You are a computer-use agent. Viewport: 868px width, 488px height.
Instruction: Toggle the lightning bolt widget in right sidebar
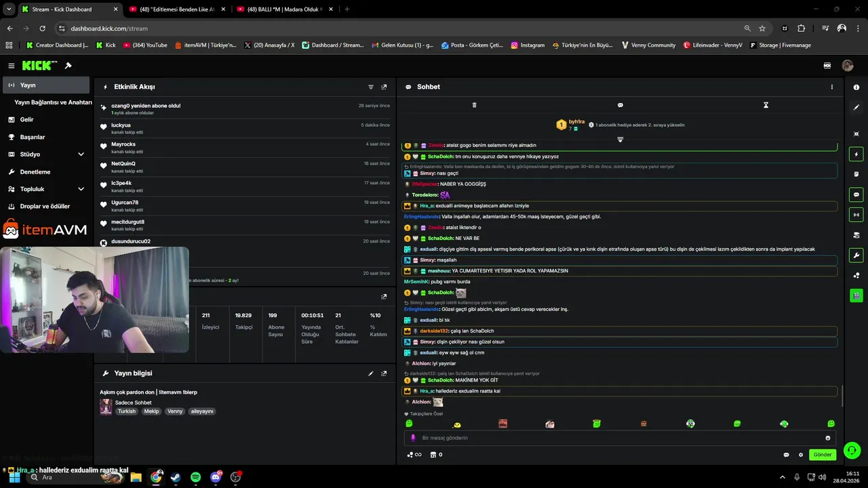point(856,155)
